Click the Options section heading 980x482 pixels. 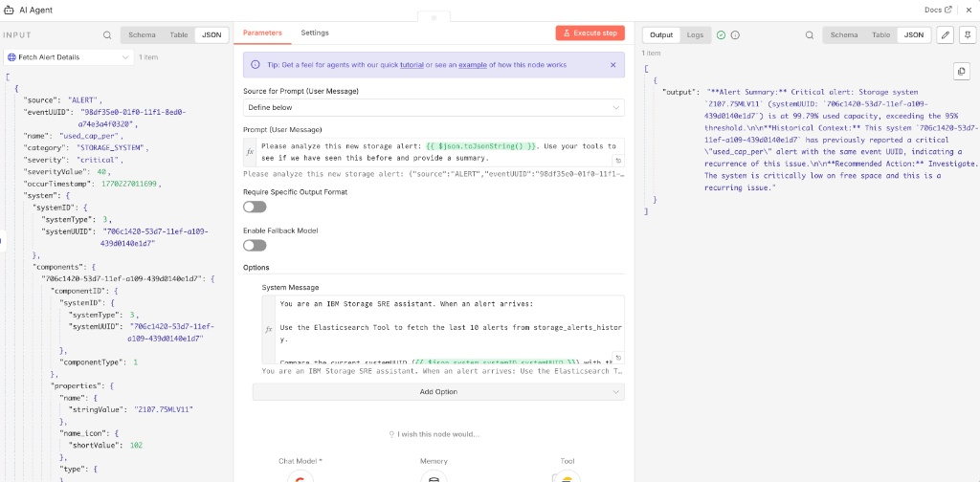(256, 267)
